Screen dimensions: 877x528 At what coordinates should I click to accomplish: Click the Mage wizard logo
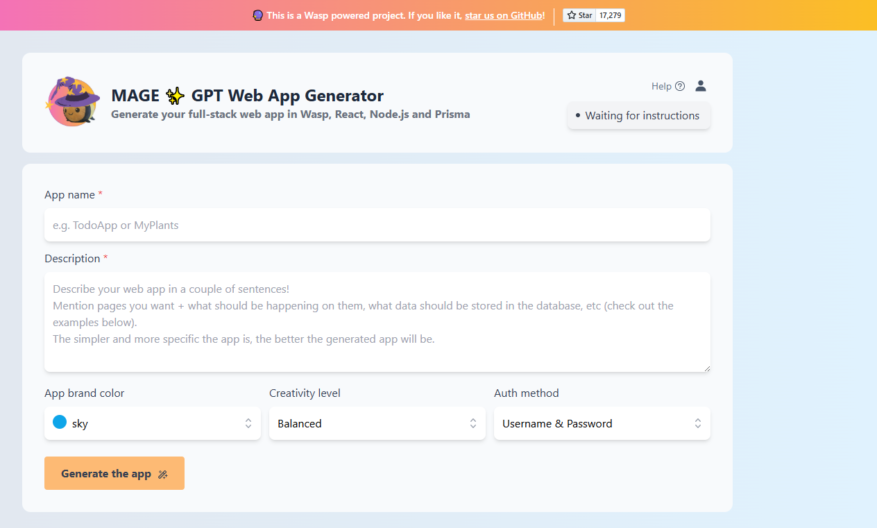pos(72,102)
